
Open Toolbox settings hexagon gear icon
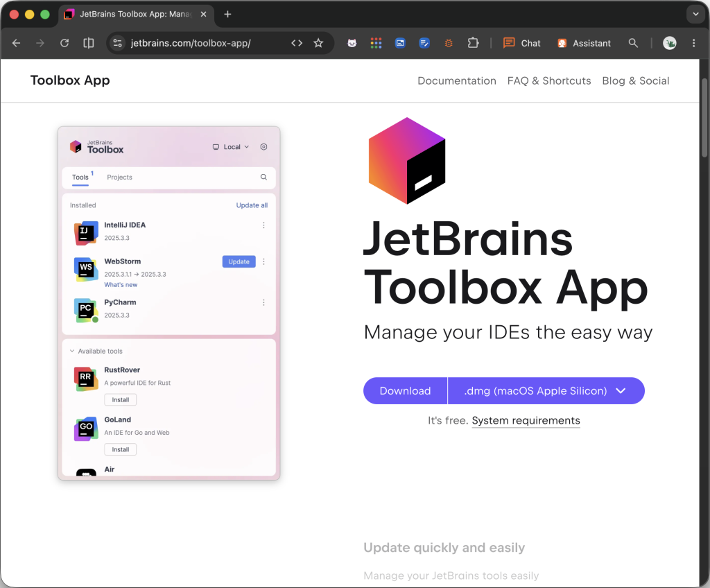tap(263, 147)
